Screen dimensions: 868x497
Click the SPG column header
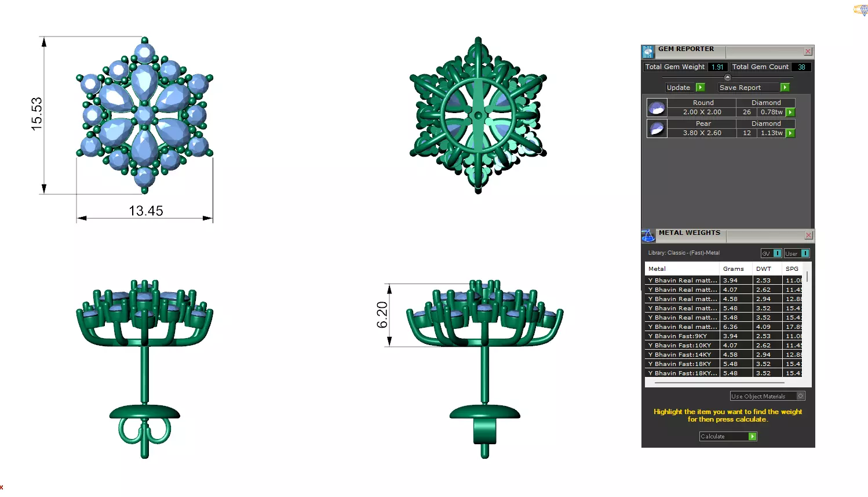[793, 269]
